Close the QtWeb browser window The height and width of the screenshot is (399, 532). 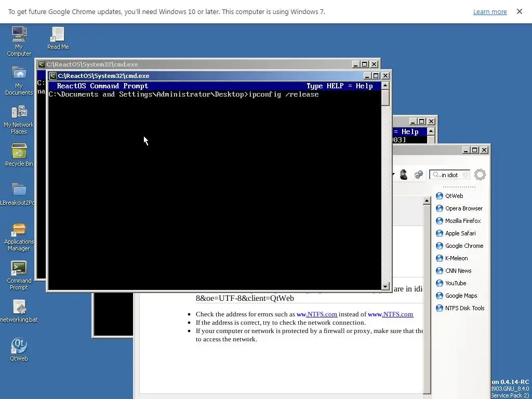tap(484, 150)
